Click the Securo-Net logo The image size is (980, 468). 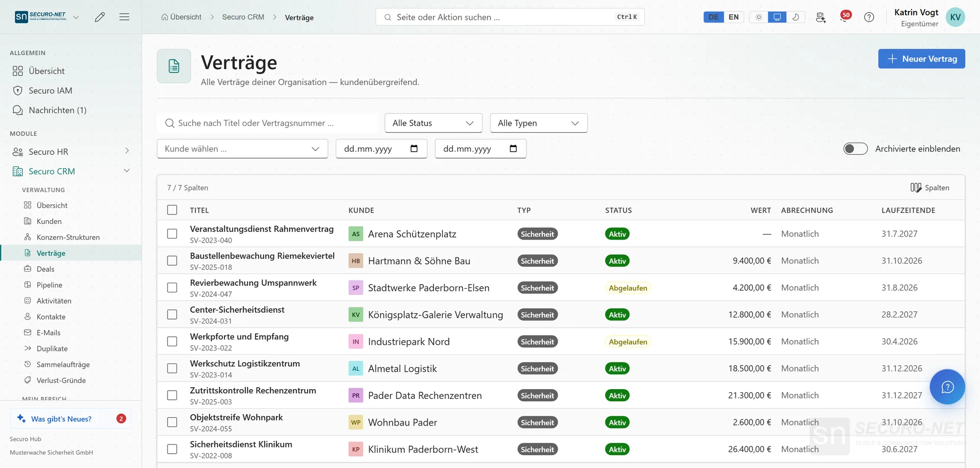(41, 16)
